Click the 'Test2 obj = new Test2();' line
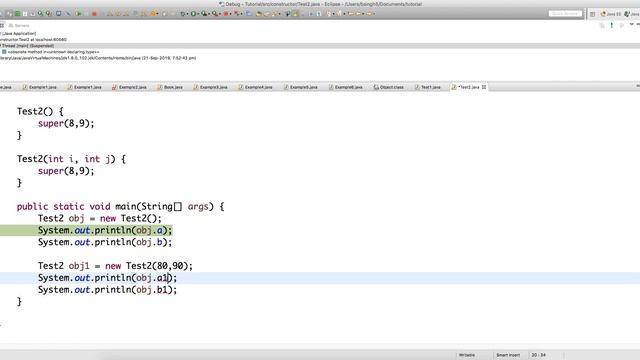640x360 pixels. pos(100,218)
